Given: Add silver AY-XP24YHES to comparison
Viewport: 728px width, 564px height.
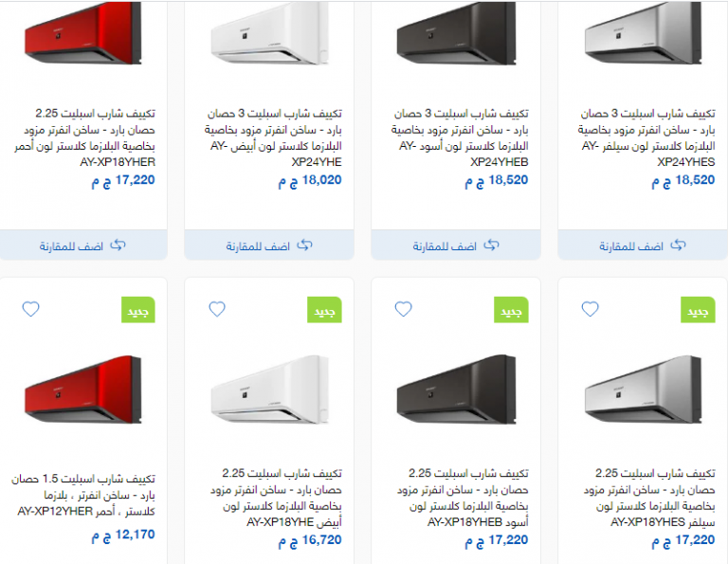Looking at the screenshot, I should [643, 246].
